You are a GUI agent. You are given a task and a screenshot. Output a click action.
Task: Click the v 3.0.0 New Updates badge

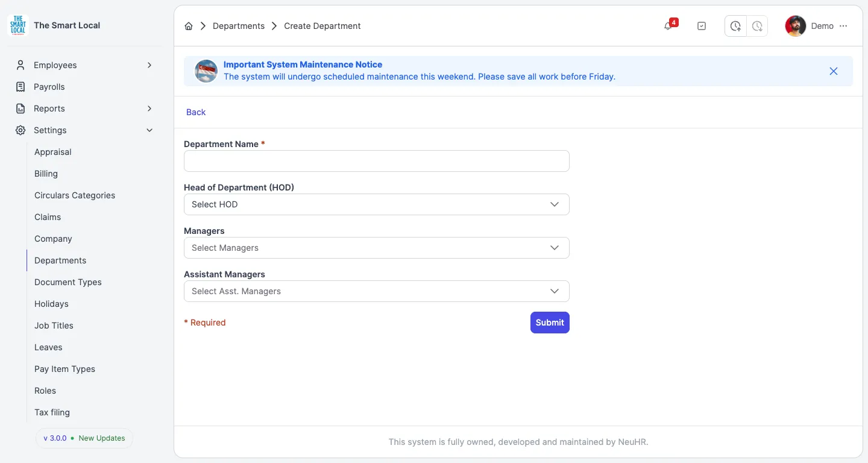pos(84,438)
